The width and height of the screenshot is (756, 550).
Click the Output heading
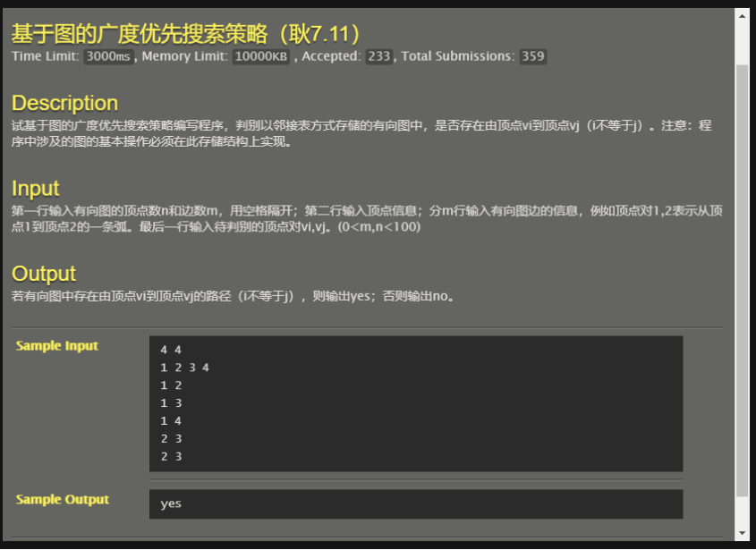pos(44,274)
